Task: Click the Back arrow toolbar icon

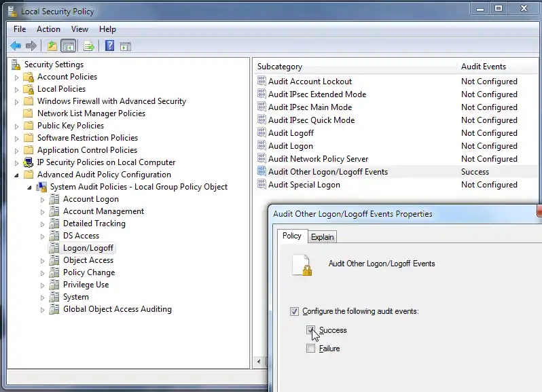Action: pyautogui.click(x=16, y=46)
